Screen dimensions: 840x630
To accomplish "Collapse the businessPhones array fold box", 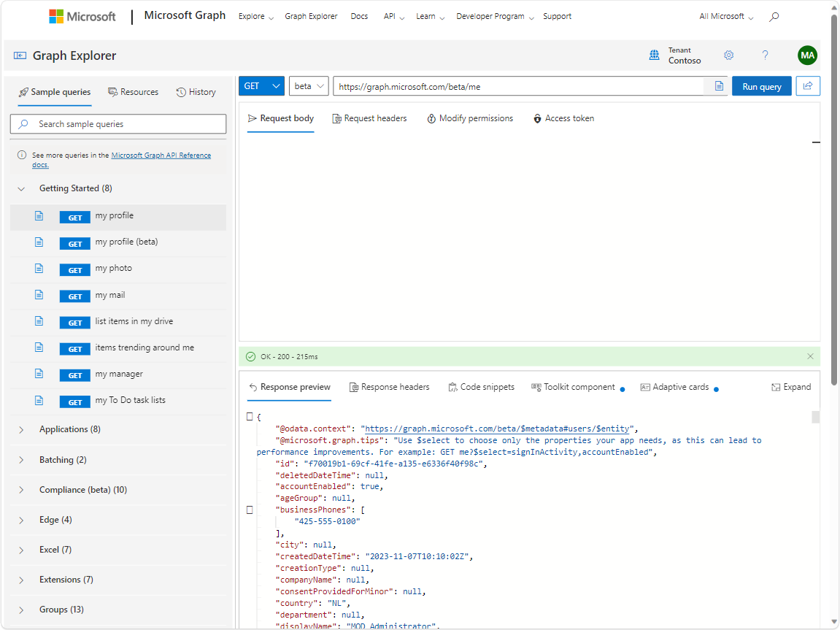I will (x=250, y=510).
